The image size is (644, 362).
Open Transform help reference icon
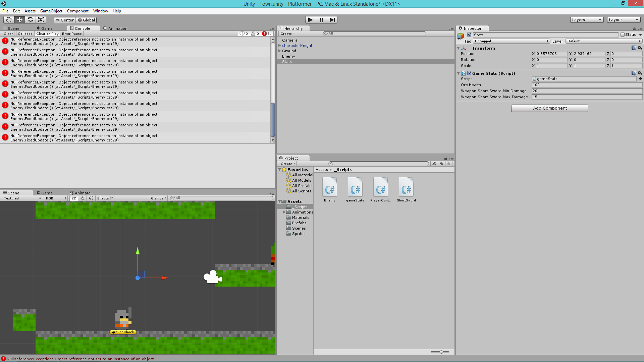(x=634, y=48)
